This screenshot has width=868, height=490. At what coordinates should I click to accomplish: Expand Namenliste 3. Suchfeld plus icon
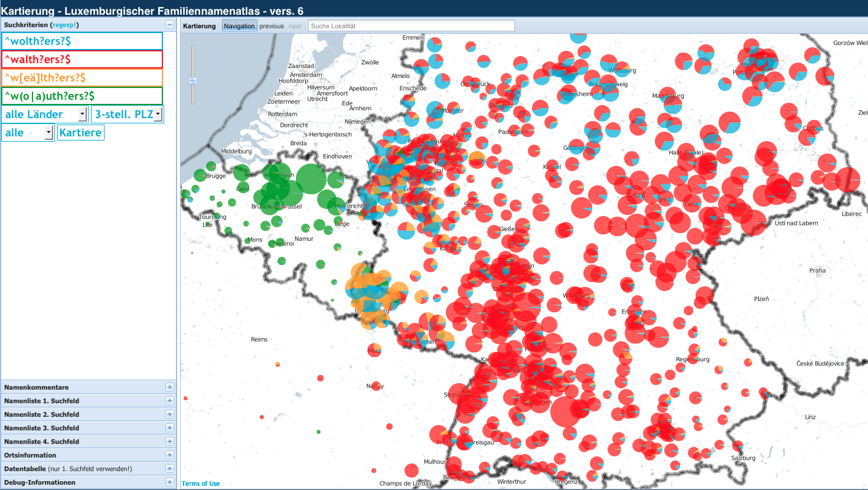pos(169,428)
